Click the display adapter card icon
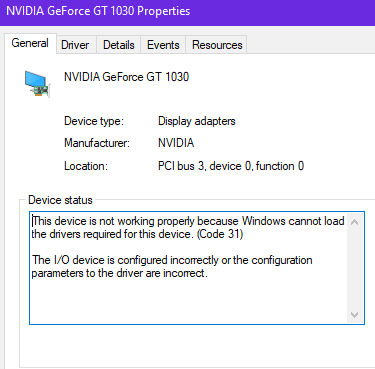Image resolution: width=375 pixels, height=369 pixels. pos(37,84)
